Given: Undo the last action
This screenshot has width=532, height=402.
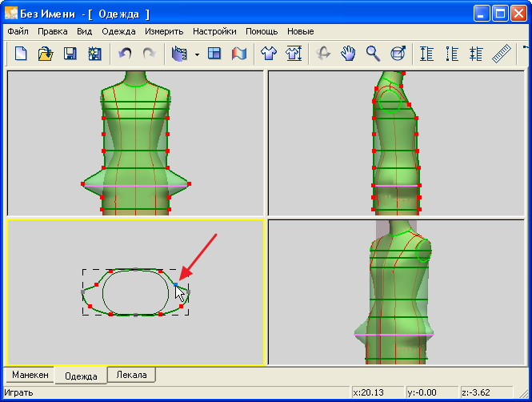Looking at the screenshot, I should [125, 54].
